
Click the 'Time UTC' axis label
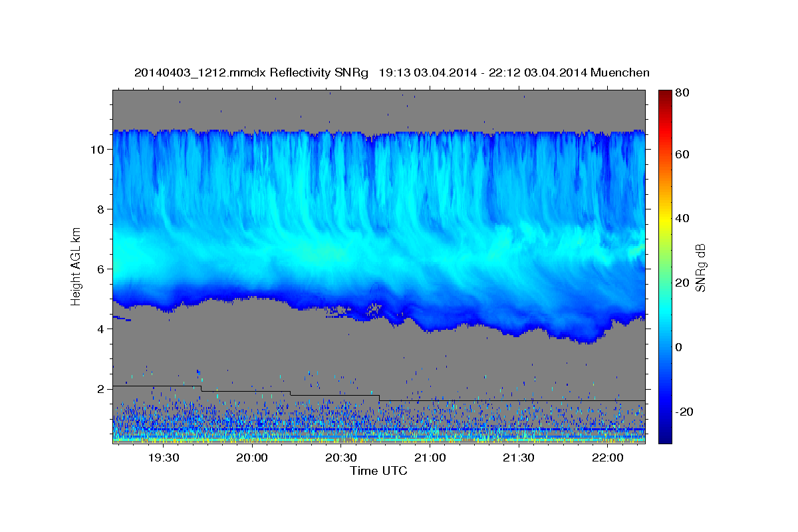pos(378,471)
